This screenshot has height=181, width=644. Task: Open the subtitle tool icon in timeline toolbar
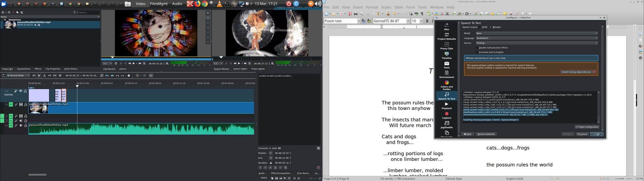point(151,75)
